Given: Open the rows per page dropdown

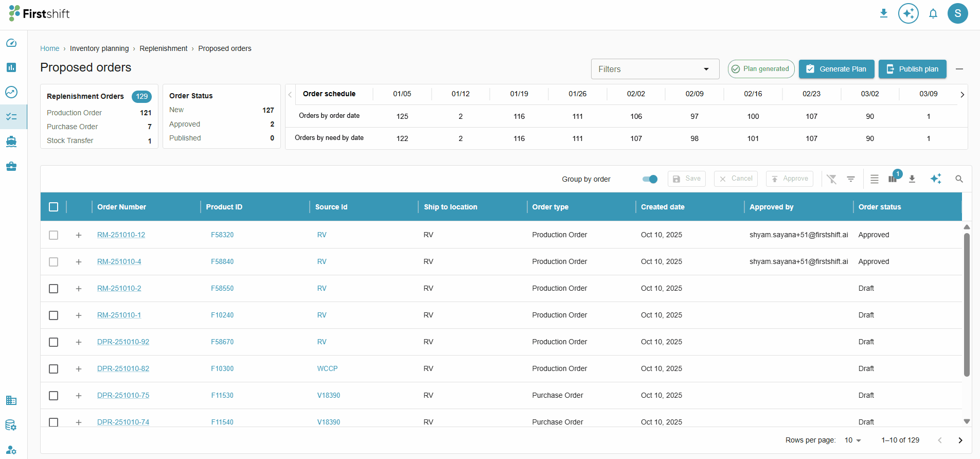Looking at the screenshot, I should click(x=853, y=440).
